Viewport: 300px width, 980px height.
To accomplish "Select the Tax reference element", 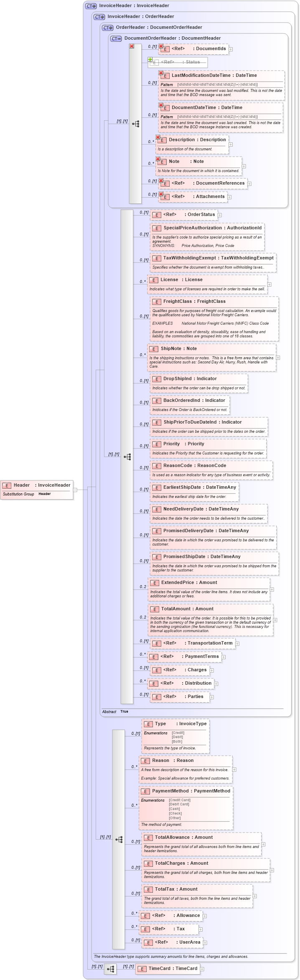I will [x=169, y=929].
